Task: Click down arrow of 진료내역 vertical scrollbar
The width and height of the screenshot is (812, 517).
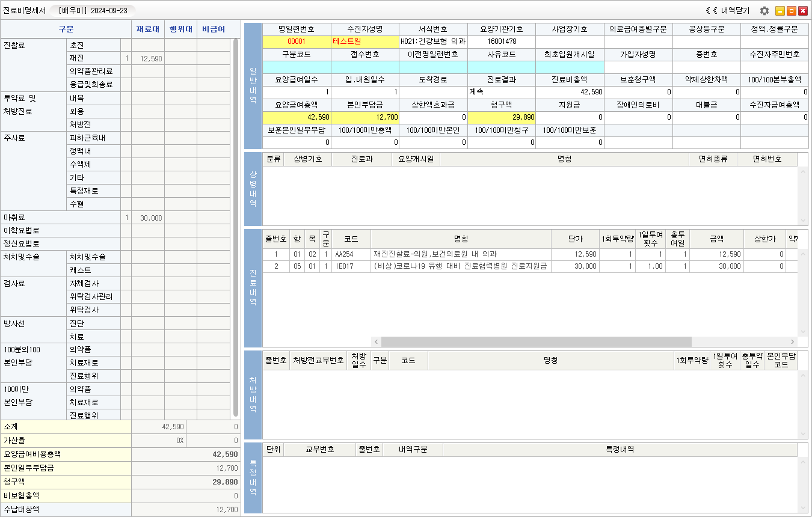Action: 803,332
